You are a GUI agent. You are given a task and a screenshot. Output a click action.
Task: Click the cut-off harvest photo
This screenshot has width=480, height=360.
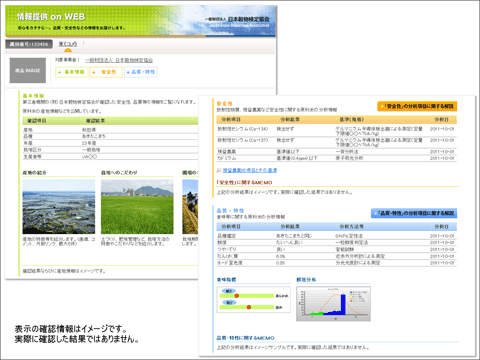[x=190, y=207]
